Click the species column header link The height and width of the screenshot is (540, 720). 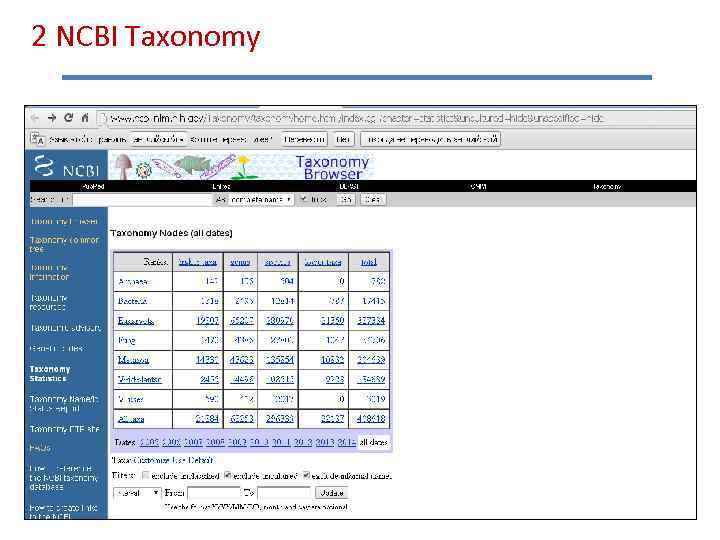(278, 262)
